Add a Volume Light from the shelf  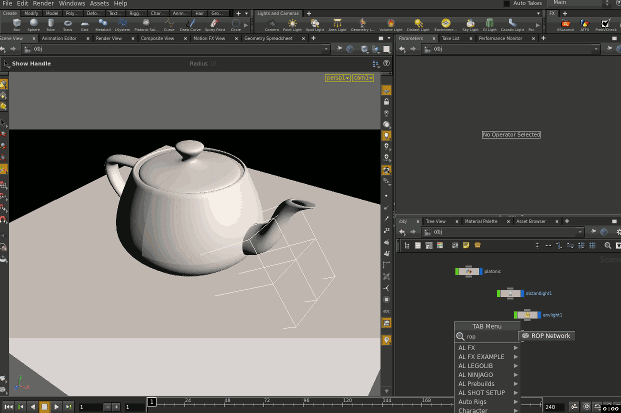click(x=391, y=25)
